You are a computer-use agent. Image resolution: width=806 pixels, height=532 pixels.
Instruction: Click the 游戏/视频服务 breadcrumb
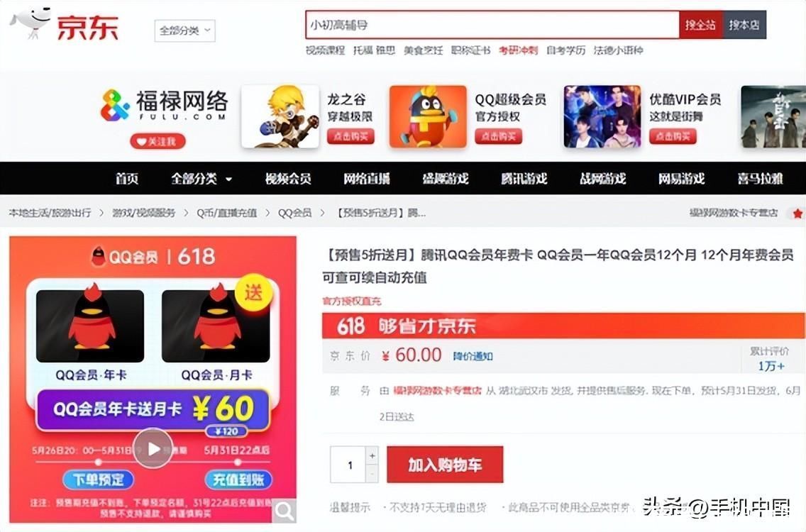coord(144,213)
